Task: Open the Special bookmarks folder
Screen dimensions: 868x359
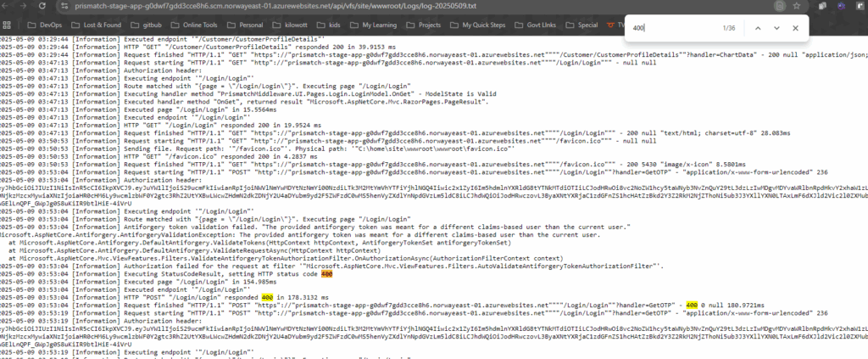Action: pos(581,25)
